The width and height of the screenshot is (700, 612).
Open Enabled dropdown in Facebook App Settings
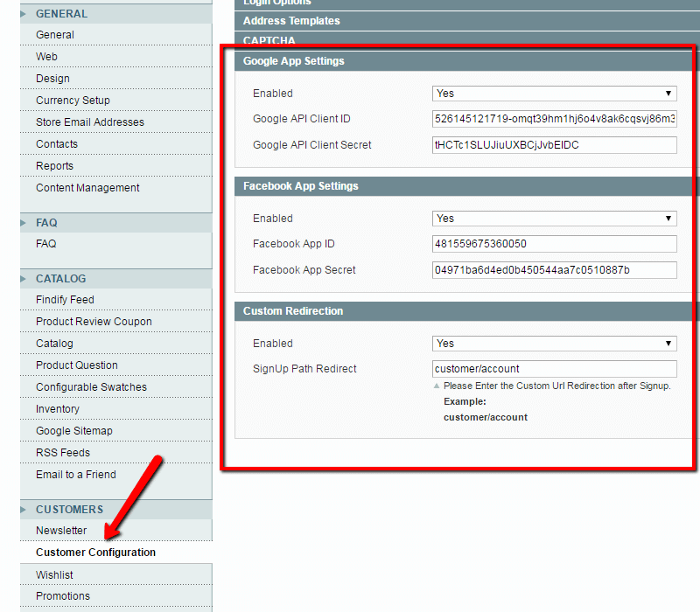pyautogui.click(x=554, y=219)
